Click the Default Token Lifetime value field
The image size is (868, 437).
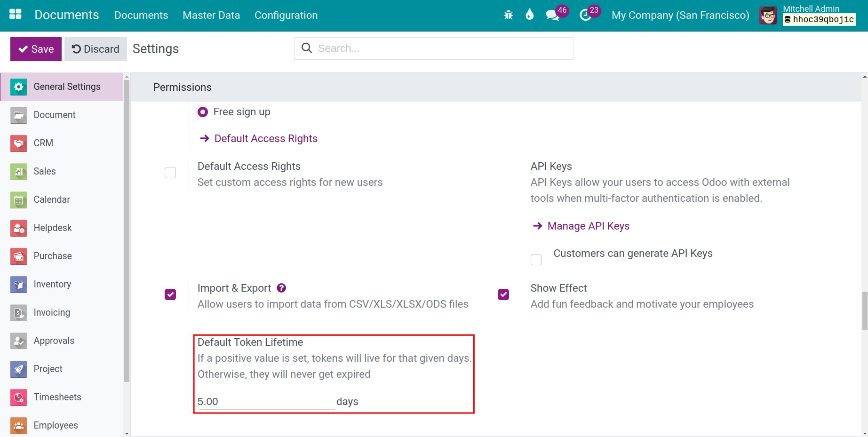[x=263, y=401]
